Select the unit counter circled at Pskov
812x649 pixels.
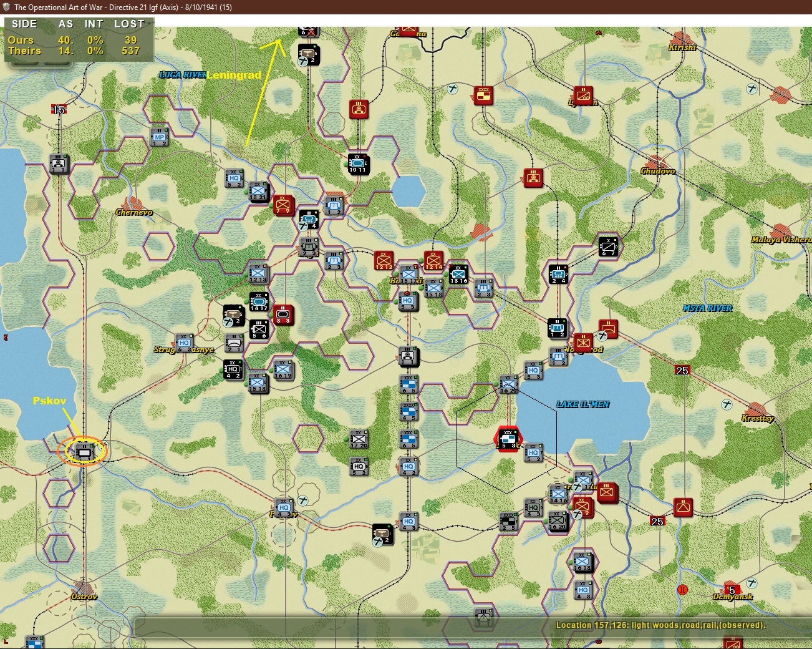pyautogui.click(x=84, y=451)
